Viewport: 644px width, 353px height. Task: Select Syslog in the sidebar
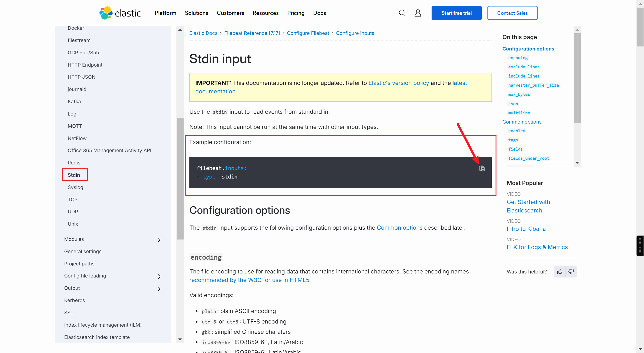point(75,187)
